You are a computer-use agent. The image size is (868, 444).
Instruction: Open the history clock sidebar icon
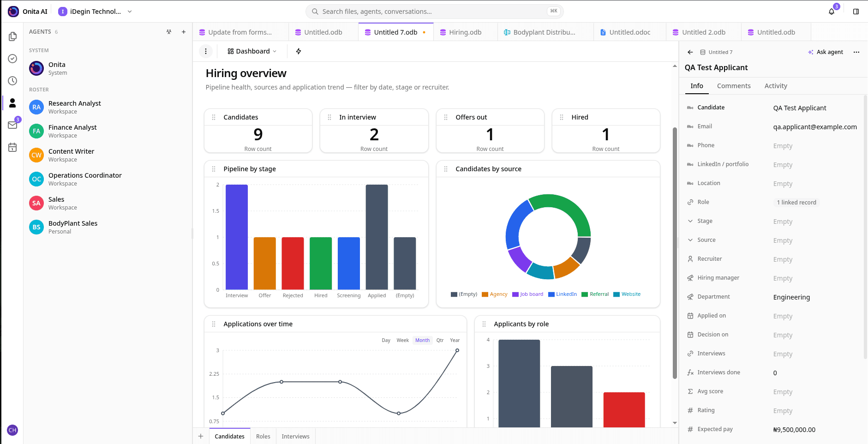(x=12, y=81)
